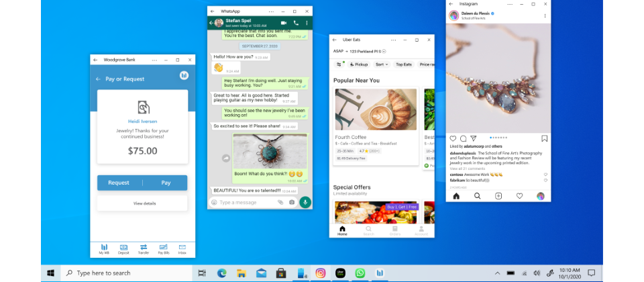The image size is (644, 282).
Task: Like the contoso comment on Instagram
Action: click(545, 175)
